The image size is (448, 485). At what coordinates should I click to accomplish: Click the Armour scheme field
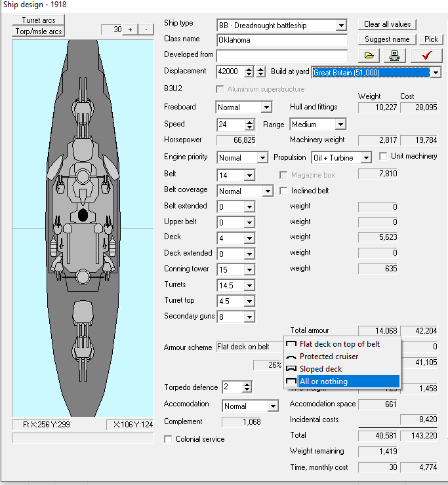250,347
